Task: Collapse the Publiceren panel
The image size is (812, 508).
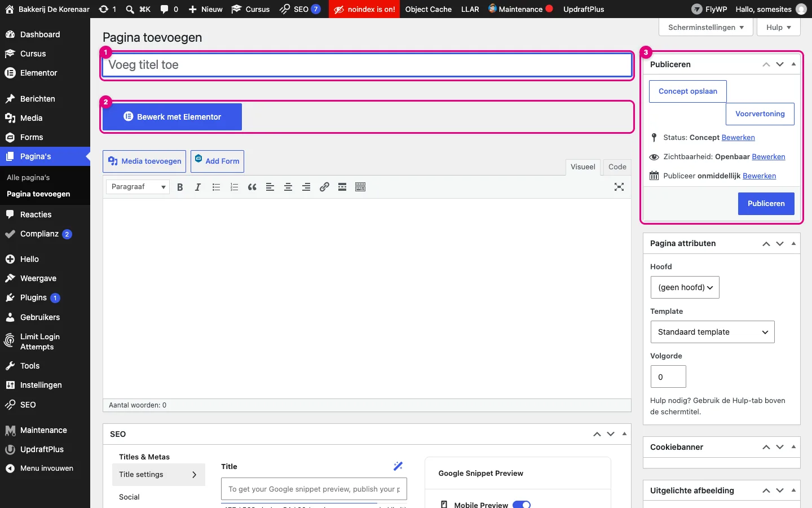Action: point(793,64)
